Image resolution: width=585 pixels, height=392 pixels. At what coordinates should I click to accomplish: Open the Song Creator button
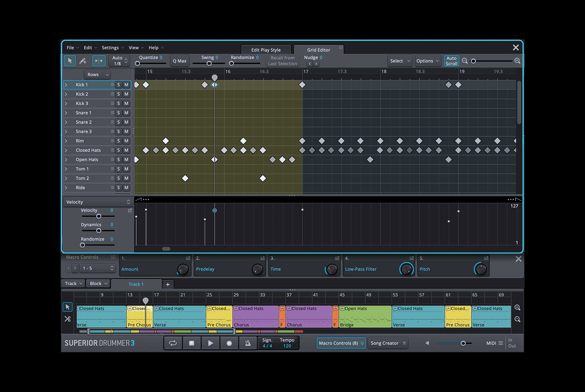click(x=388, y=343)
